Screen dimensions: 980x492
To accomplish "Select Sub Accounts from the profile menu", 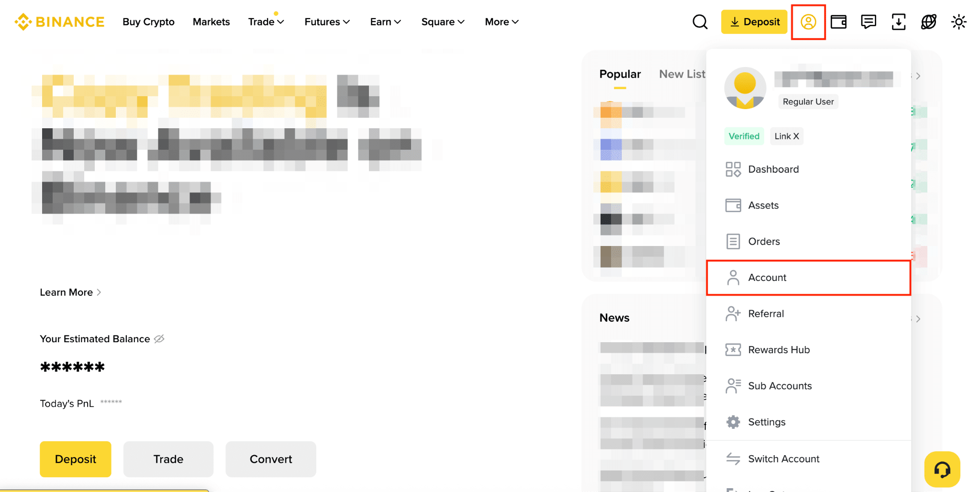I will (809, 386).
